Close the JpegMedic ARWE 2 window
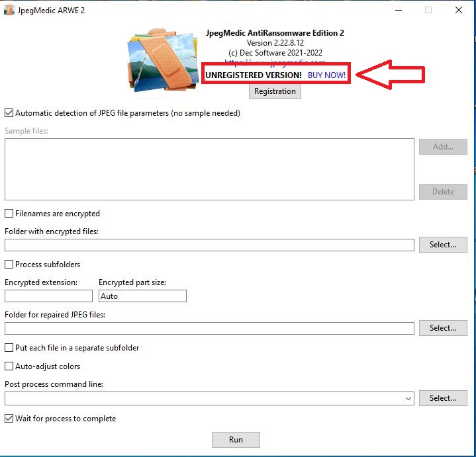 [x=459, y=10]
